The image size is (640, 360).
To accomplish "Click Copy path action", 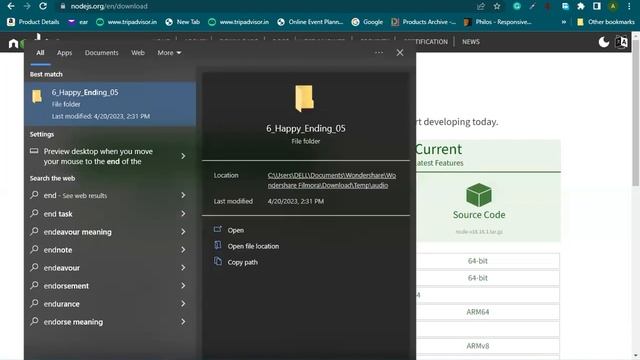I will [x=242, y=262].
